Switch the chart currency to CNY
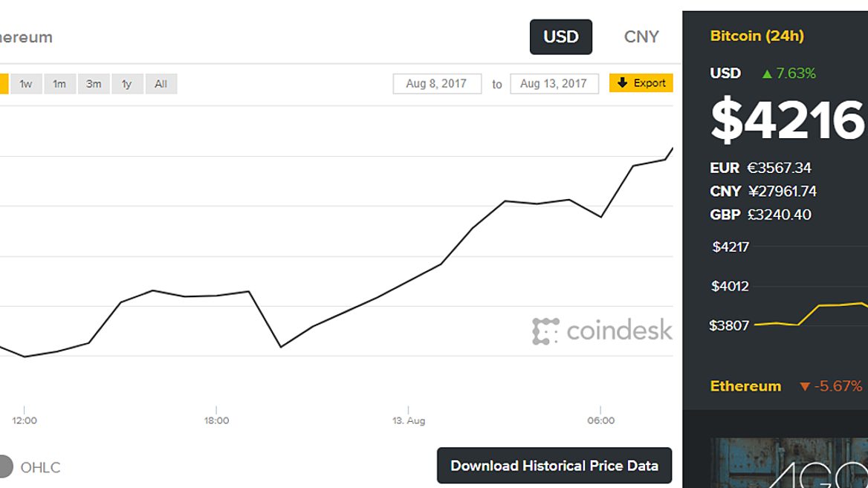 point(641,37)
